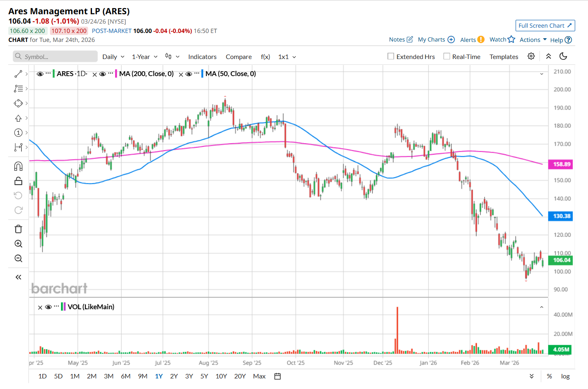Viewport: 588px width, 389px height.
Task: Open the Notes link
Action: (401, 39)
